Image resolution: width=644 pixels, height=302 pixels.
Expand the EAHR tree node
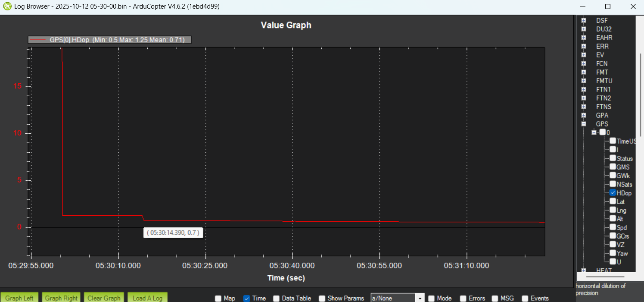tap(584, 38)
